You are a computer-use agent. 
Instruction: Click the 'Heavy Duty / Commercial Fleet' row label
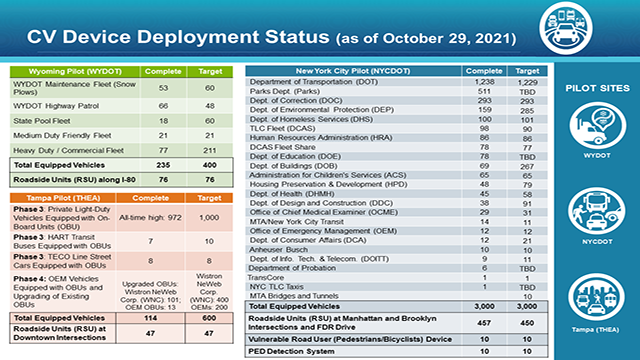pyautogui.click(x=68, y=151)
